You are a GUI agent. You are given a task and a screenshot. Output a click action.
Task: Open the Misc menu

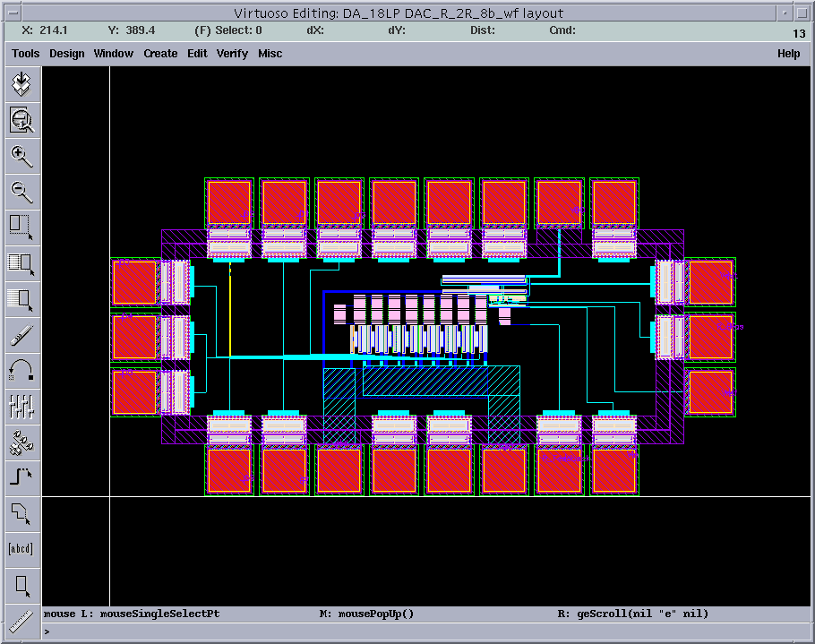click(270, 54)
